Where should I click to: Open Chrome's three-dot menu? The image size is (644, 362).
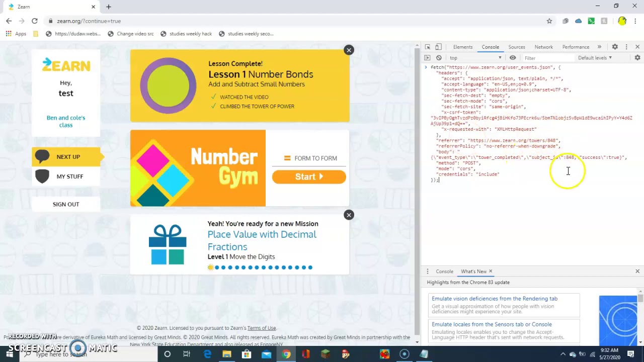pyautogui.click(x=636, y=21)
